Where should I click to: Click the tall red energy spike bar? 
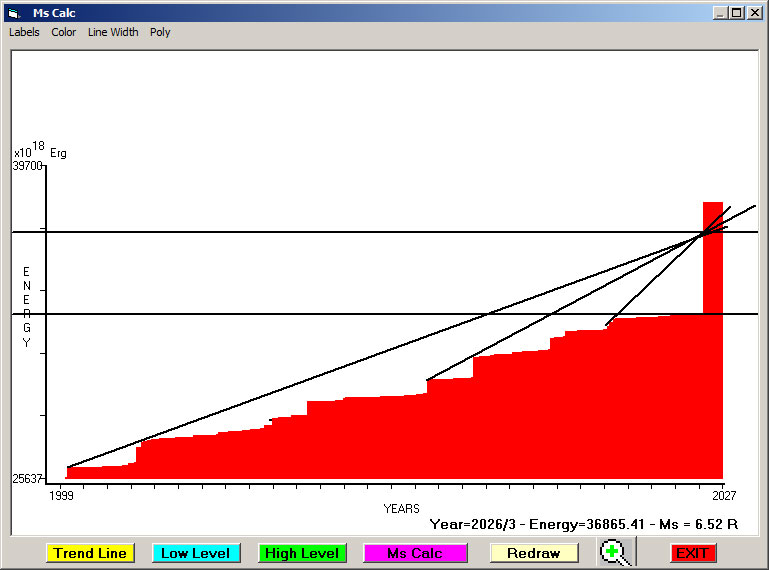pos(712,260)
